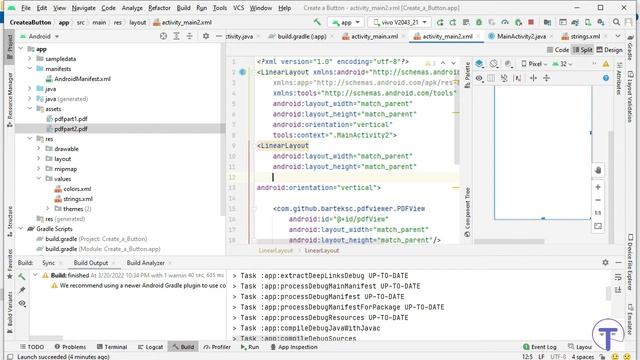Toggle the view options eye in design toolbar
Image resolution: width=640 pixels, height=360 pixels.
479,78
